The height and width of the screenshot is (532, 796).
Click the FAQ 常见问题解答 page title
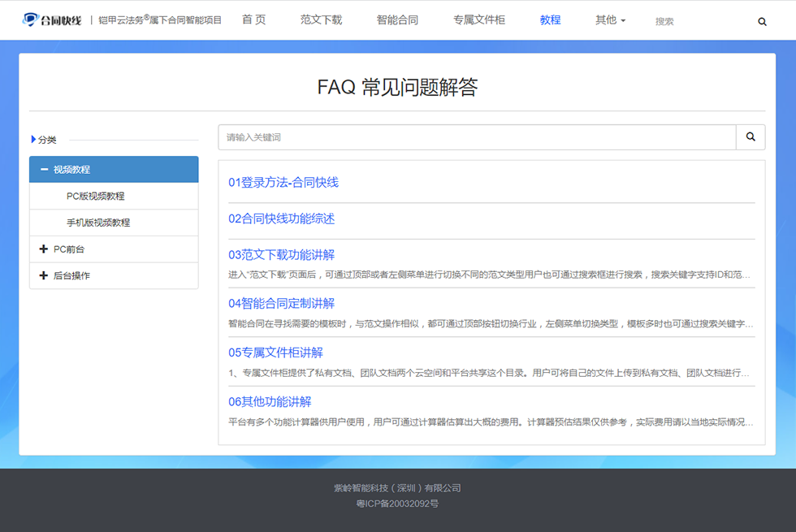[x=397, y=87]
